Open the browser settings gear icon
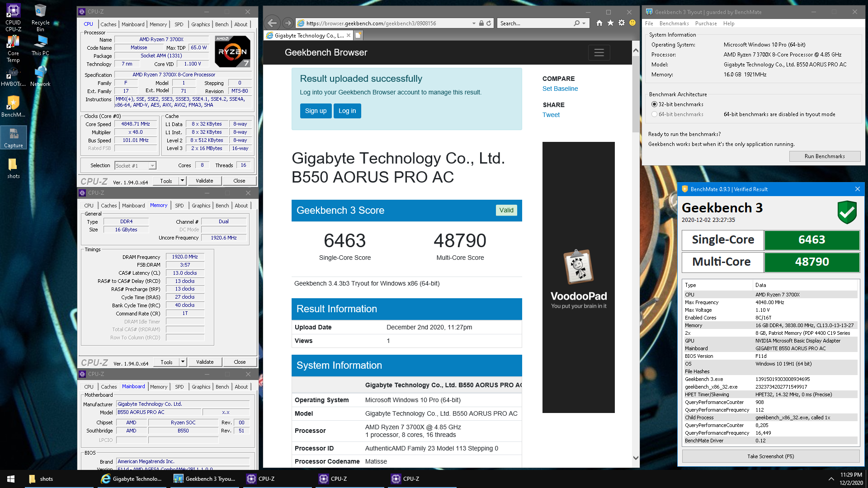 click(x=622, y=23)
